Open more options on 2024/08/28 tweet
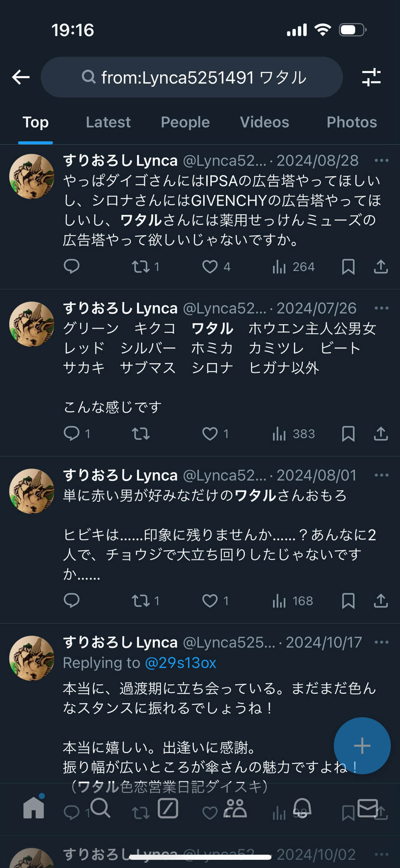This screenshot has width=400, height=868. [381, 161]
